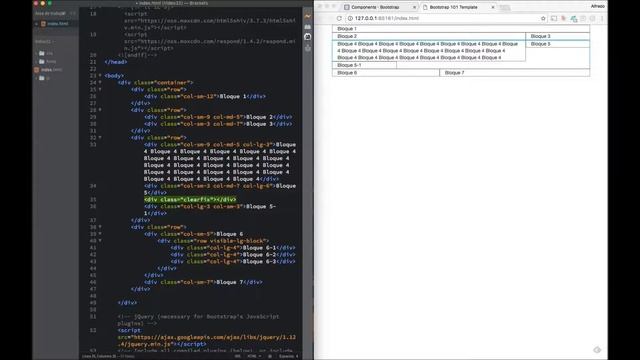Image resolution: width=640 pixels, height=360 pixels.
Task: Click the closing head tag on line 21
Action: pyautogui.click(x=116, y=62)
